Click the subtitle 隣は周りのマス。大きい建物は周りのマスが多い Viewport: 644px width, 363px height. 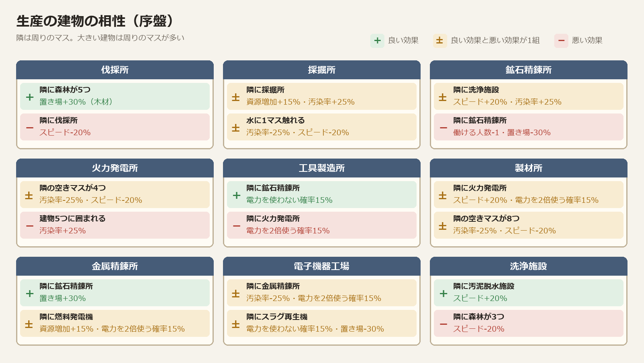100,38
